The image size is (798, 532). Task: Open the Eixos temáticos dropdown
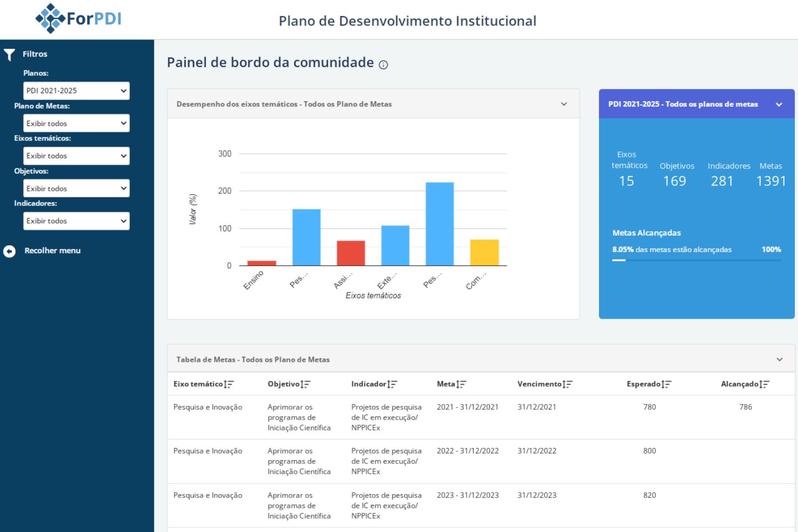pos(76,155)
